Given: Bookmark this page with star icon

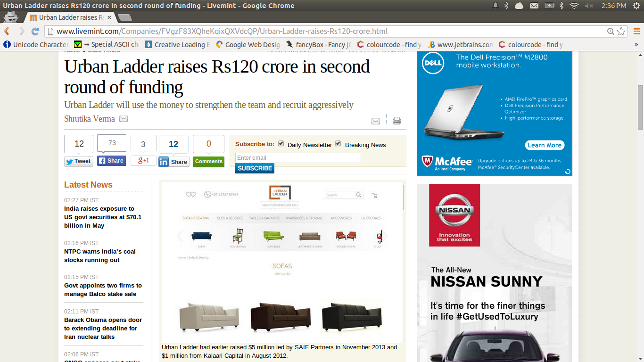Looking at the screenshot, I should [x=621, y=32].
